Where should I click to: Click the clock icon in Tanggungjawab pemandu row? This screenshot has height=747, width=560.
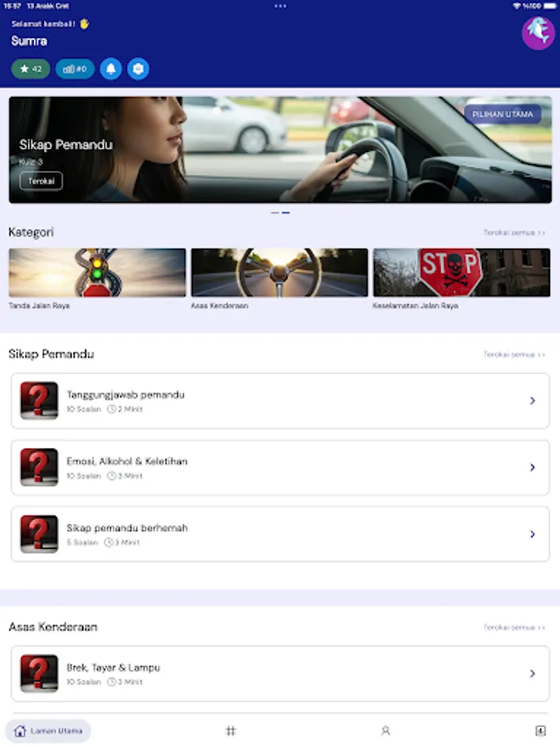[x=111, y=409]
